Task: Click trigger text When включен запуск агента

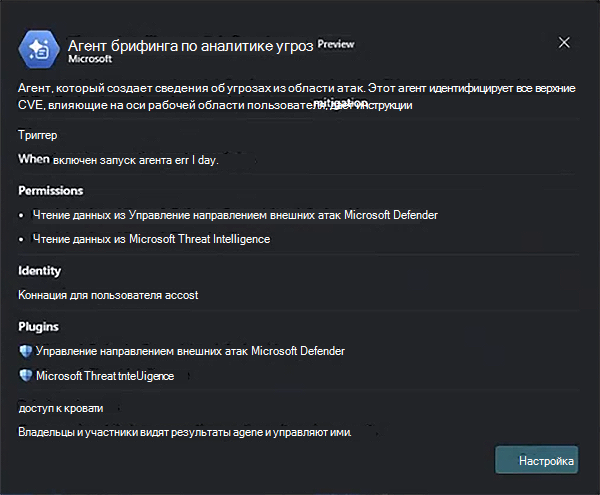Action: click(x=118, y=159)
